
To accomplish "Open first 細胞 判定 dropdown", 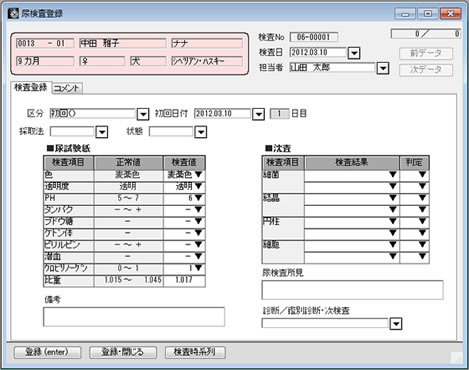I will 422,244.
